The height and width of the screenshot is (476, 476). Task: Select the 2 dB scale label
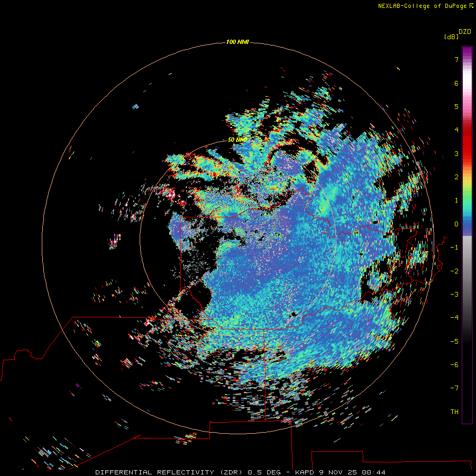[x=456, y=177]
